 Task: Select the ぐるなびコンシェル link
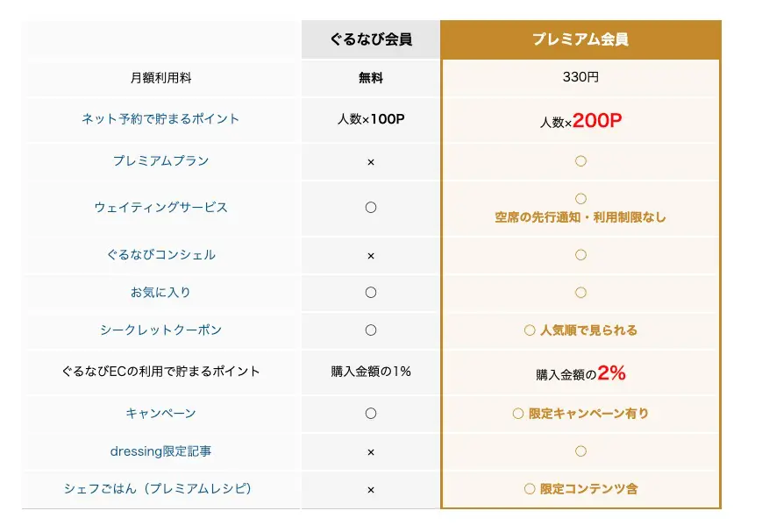pyautogui.click(x=160, y=255)
